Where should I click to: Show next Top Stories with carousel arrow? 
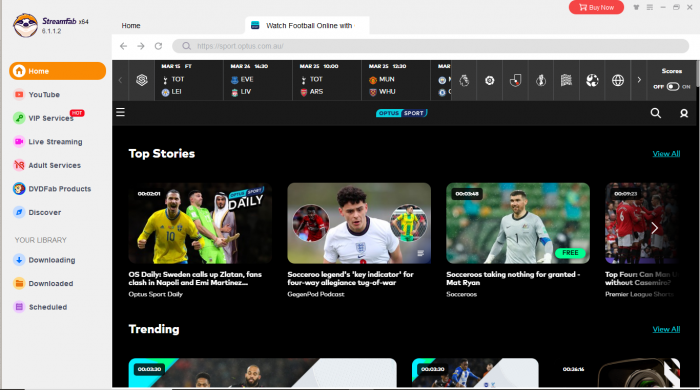pos(654,228)
